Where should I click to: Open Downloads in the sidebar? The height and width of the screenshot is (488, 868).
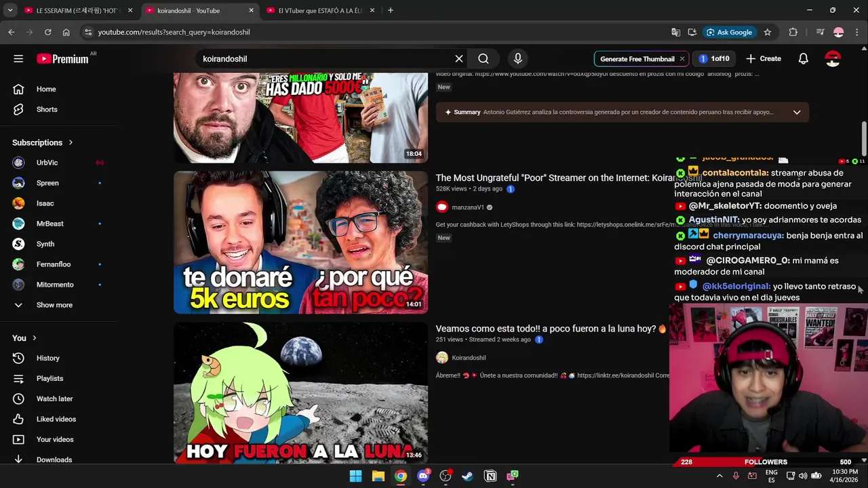coord(54,460)
